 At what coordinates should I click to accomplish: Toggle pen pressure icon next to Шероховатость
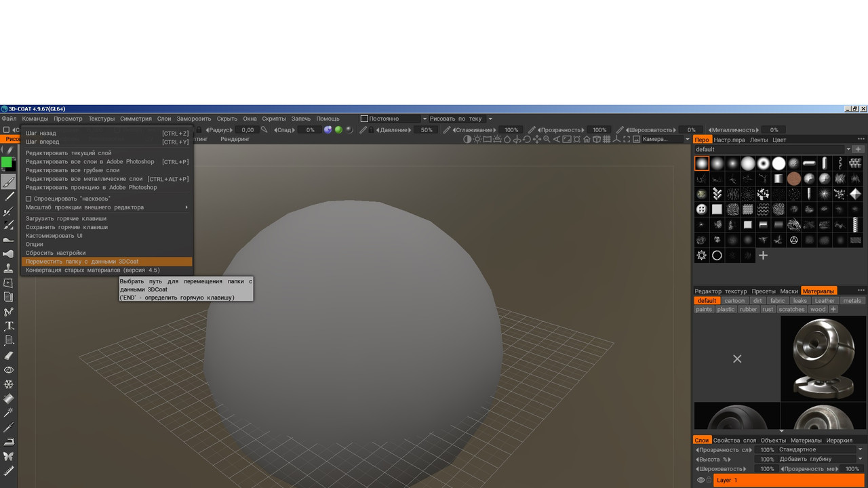(x=619, y=129)
